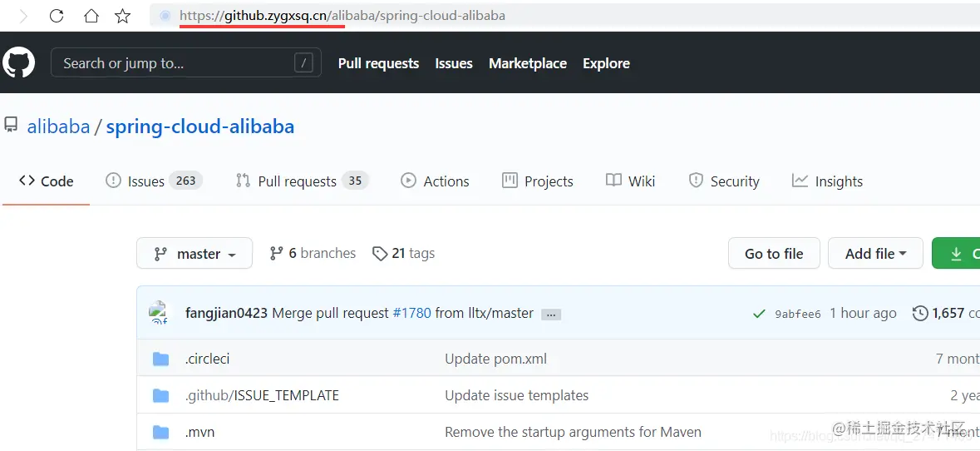
Task: Click Update issue templates commit message
Action: pos(517,395)
